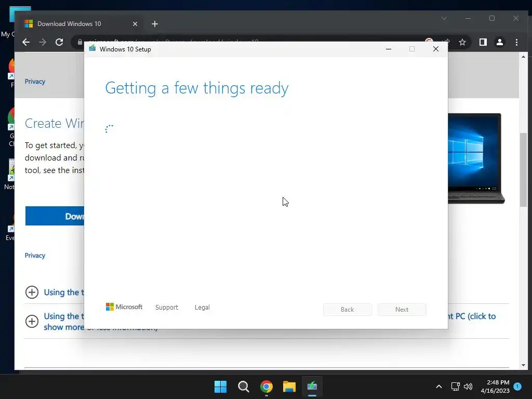Viewport: 532px width, 399px height.
Task: Click the Back button in Setup
Action: (x=348, y=310)
